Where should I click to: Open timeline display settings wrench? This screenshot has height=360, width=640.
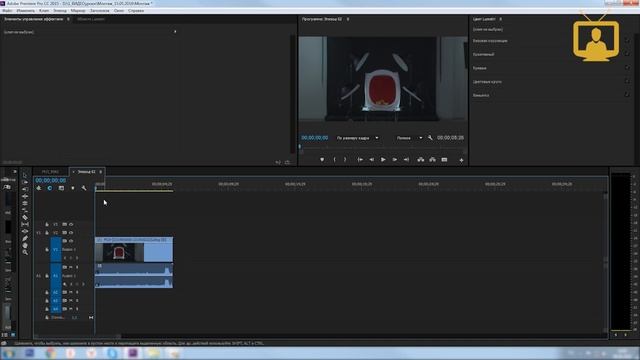pyautogui.click(x=84, y=188)
